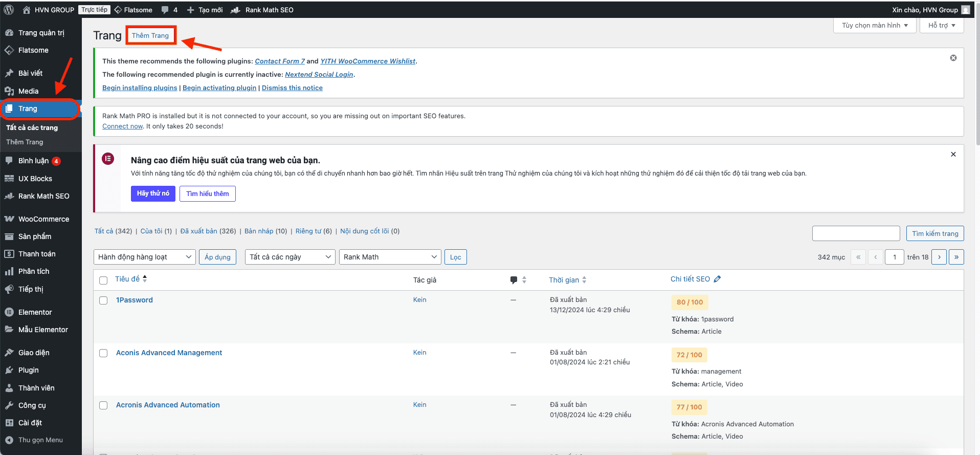This screenshot has width=980, height=455.
Task: Click the Tiếp thị megaphone icon
Action: (x=9, y=289)
